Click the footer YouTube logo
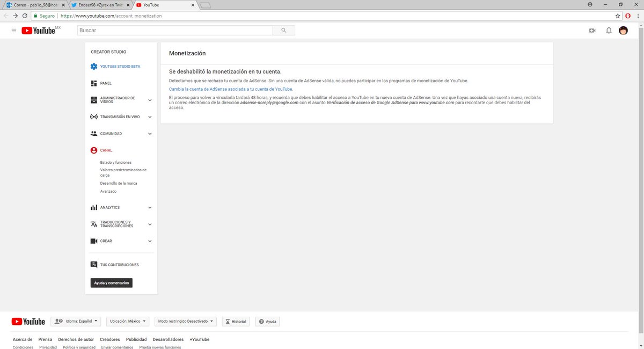The height and width of the screenshot is (349, 644). [x=28, y=321]
